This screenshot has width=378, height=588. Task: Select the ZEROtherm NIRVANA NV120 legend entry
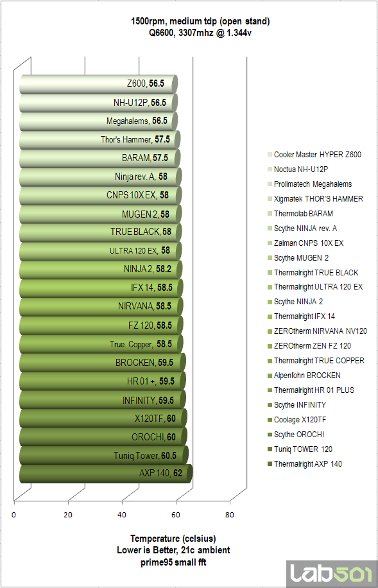(x=317, y=331)
